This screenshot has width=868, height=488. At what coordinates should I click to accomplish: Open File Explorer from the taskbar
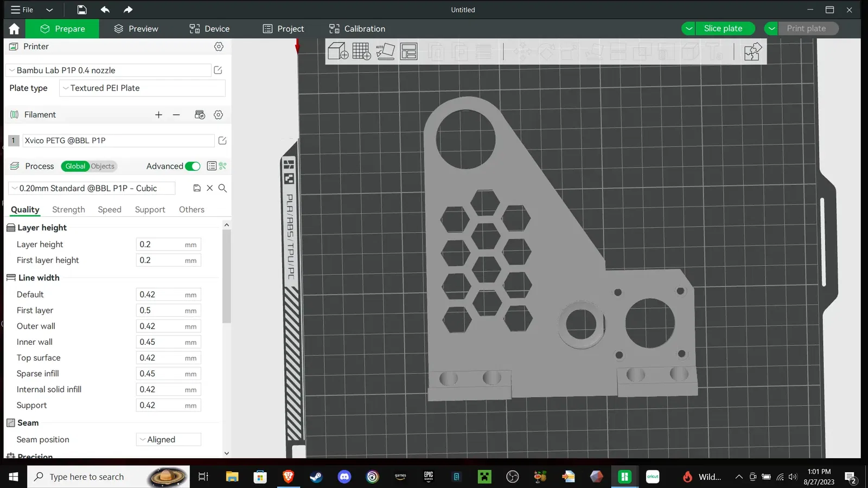point(232,477)
